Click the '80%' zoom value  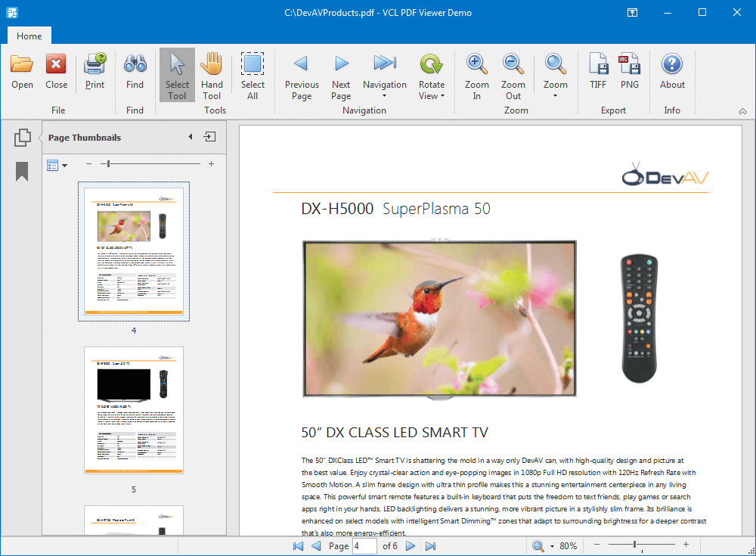coord(569,546)
